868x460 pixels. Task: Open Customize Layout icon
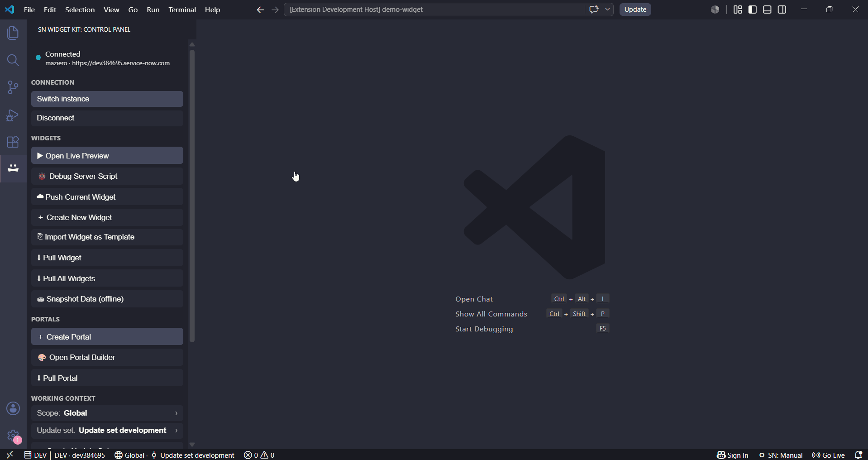point(738,10)
